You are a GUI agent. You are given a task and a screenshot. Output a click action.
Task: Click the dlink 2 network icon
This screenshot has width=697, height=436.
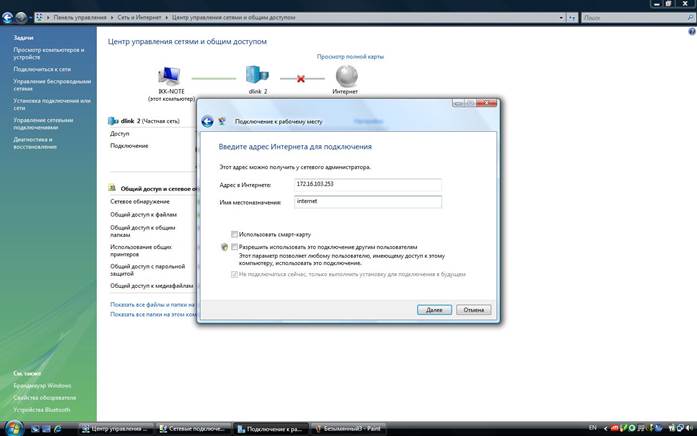coord(257,75)
